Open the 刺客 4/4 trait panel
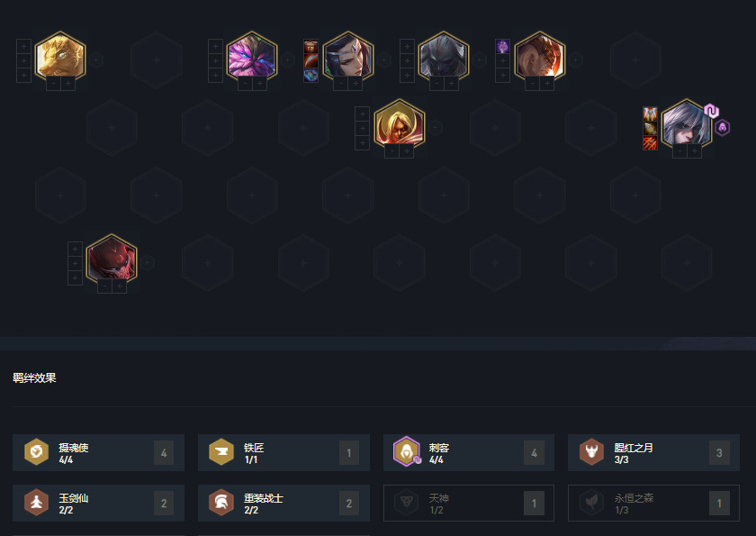The image size is (756, 536). (469, 452)
